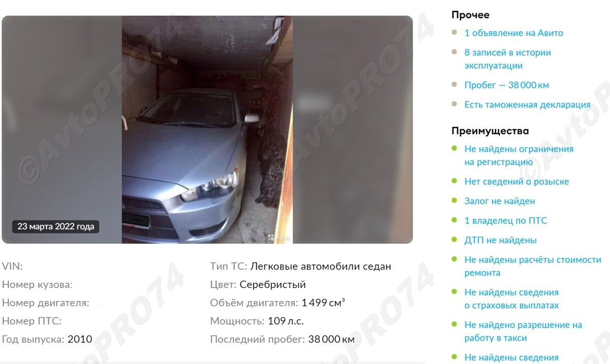Open «Не найдены расчёты стоимости ремонта» link
Viewport: 610px width, 364px height.
[533, 266]
